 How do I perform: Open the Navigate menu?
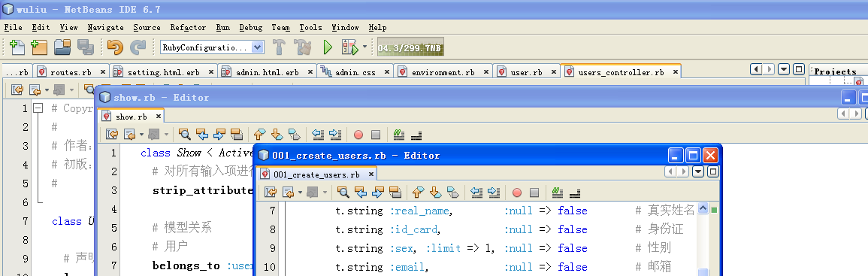point(105,27)
